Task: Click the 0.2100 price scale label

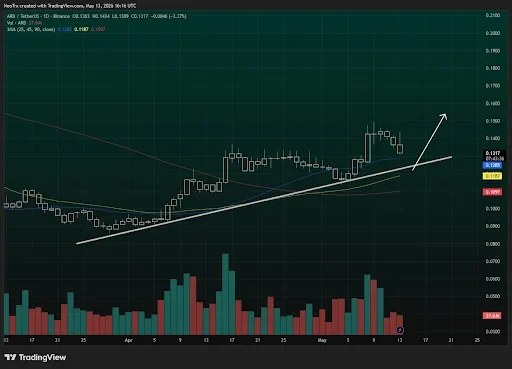Action: (x=493, y=15)
